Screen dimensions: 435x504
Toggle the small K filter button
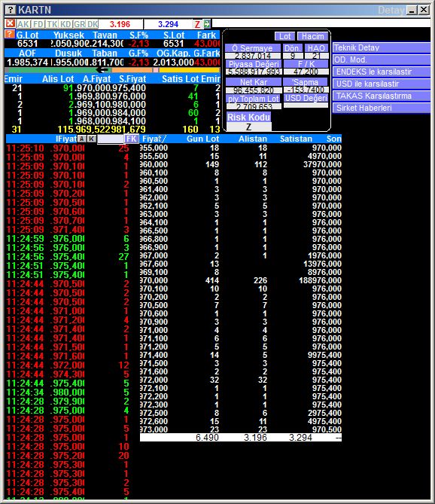coord(92,139)
